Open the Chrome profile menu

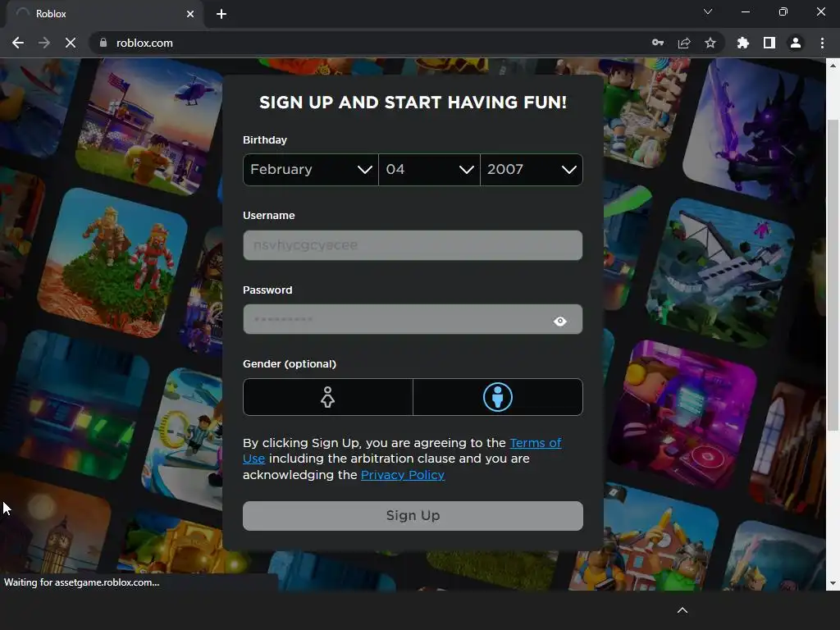pyautogui.click(x=796, y=43)
